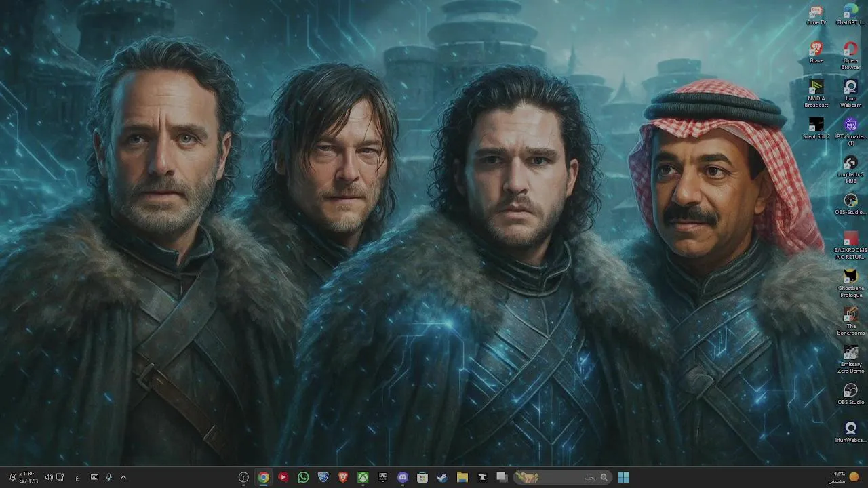Viewport: 868px width, 488px height.
Task: Expand the hidden system tray icons chevron
Action: click(123, 477)
